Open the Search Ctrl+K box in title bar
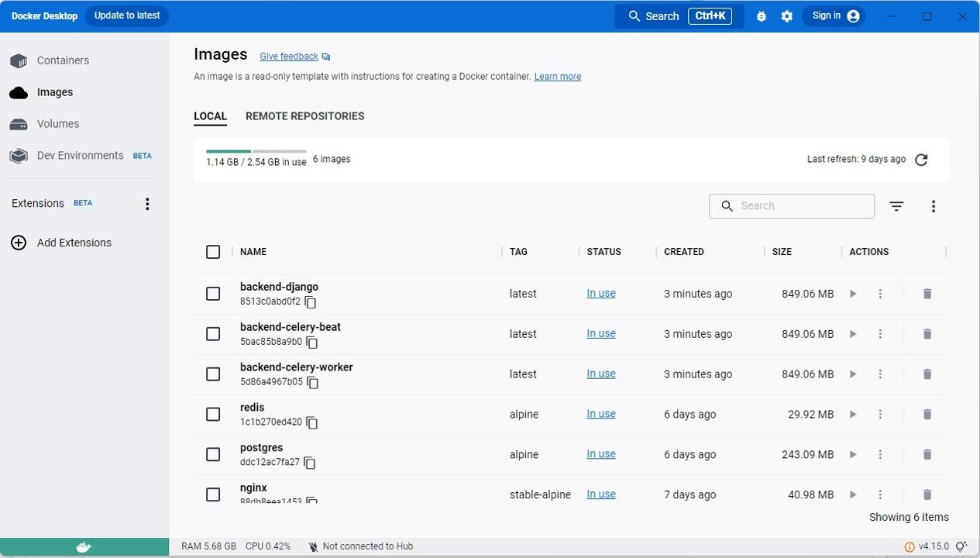 point(679,16)
